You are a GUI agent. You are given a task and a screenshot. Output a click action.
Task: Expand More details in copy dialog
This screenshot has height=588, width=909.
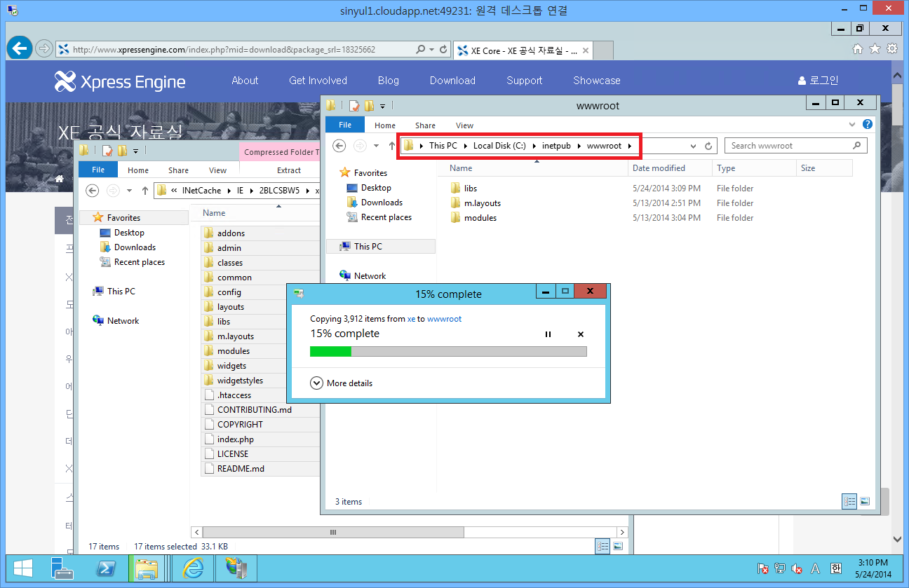coord(341,383)
